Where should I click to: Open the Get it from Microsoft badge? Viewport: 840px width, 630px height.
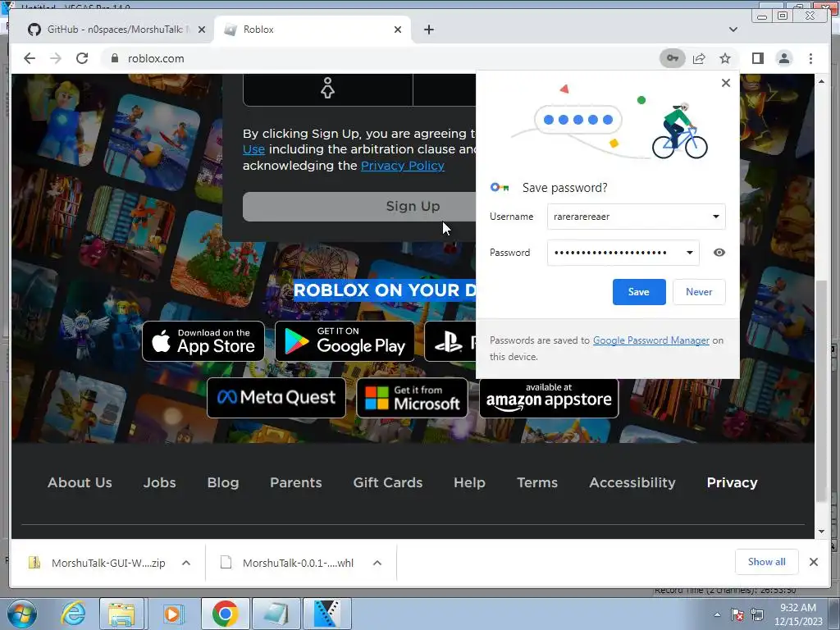[412, 398]
